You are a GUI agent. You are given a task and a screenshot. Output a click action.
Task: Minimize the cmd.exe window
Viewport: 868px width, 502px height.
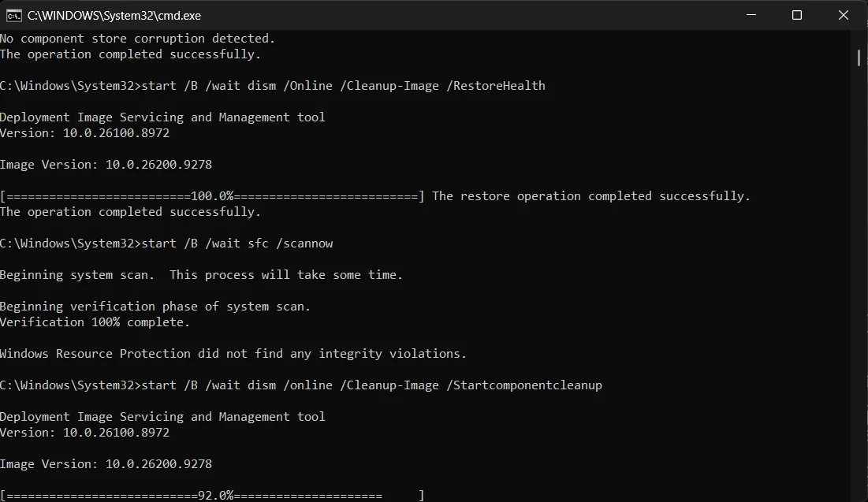point(751,15)
